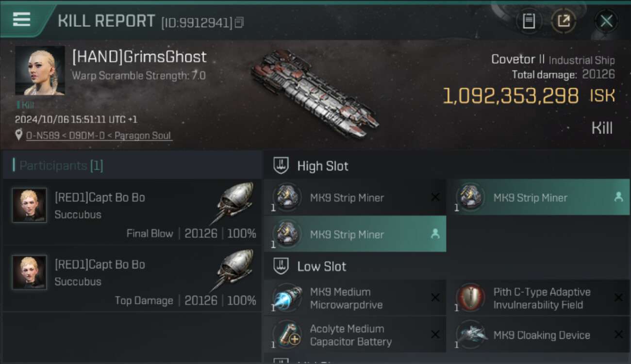Select the Participants tab header
The height and width of the screenshot is (364, 631).
pyautogui.click(x=61, y=165)
